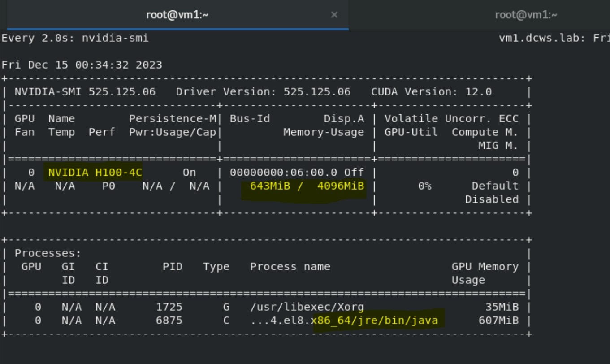The image size is (610, 364).
Task: Click the PID value '1725'
Action: (169, 307)
